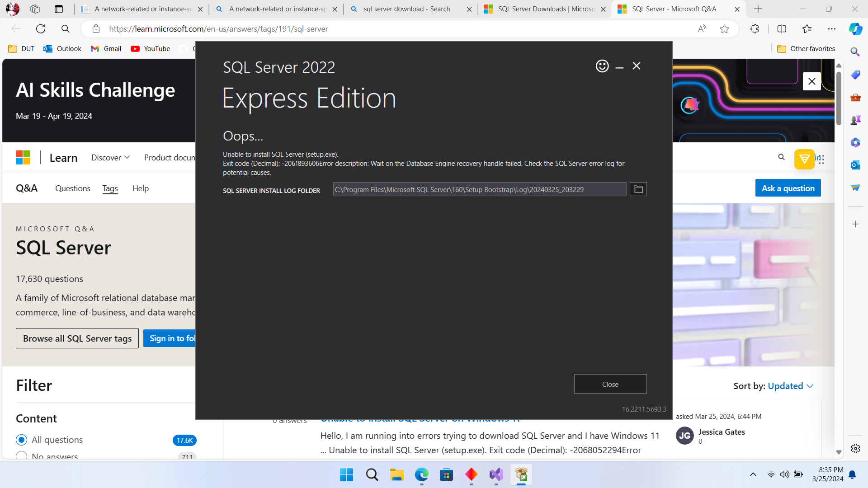868x488 pixels.
Task: Close the installer error dialog via Close button
Action: 610,384
